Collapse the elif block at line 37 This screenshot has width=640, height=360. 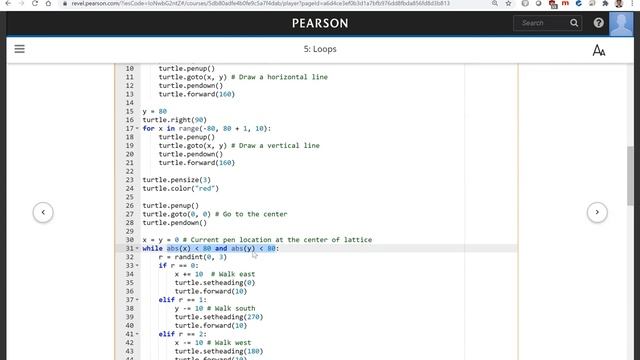click(137, 300)
